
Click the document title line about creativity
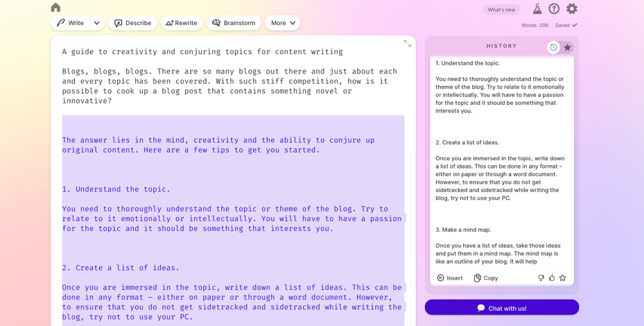(x=202, y=52)
